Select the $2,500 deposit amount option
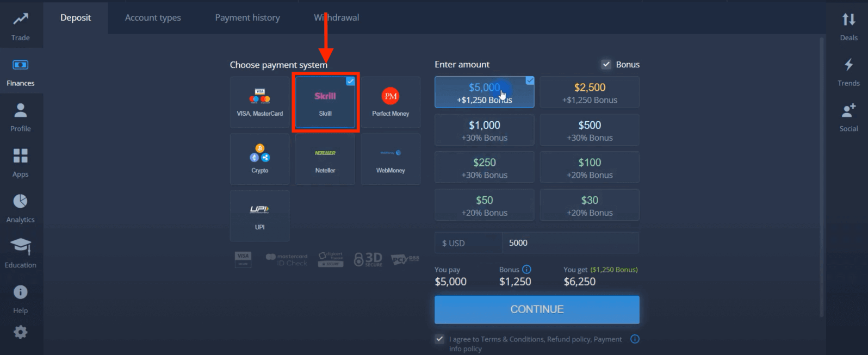Viewport: 868px width, 355px height. tap(590, 92)
